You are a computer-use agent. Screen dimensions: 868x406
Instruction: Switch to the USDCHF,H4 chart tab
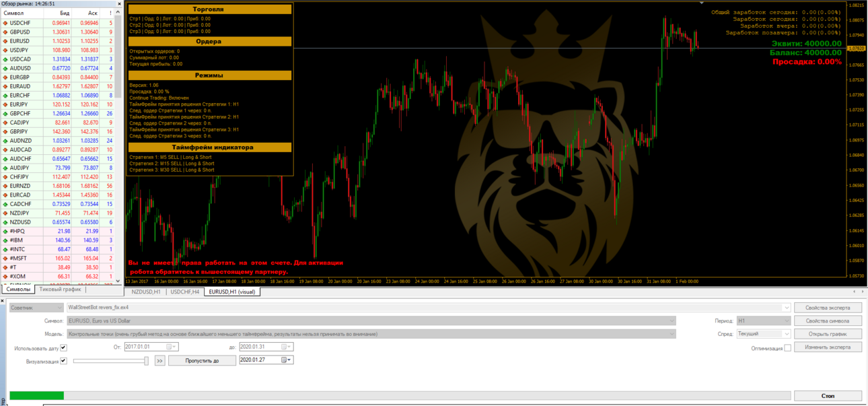coord(184,292)
